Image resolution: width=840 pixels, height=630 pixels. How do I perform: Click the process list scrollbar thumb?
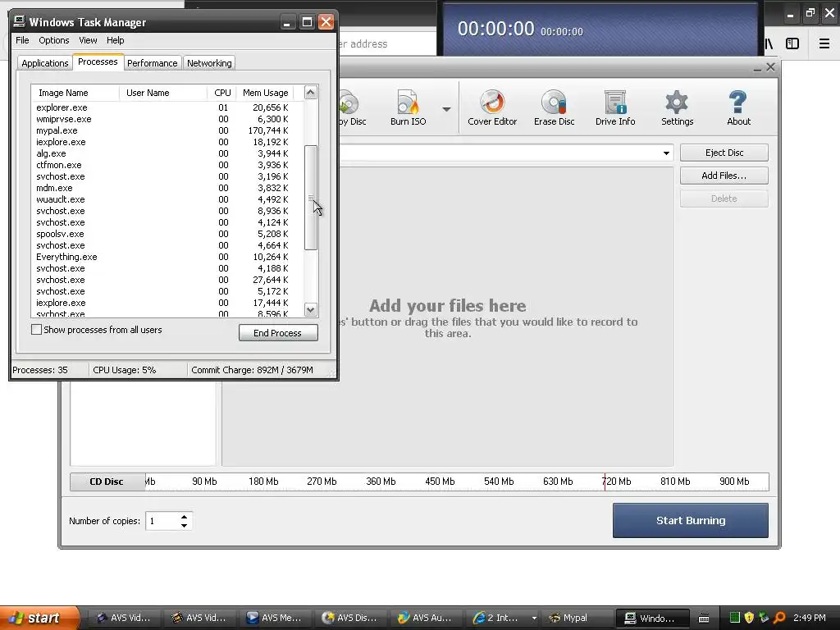311,198
